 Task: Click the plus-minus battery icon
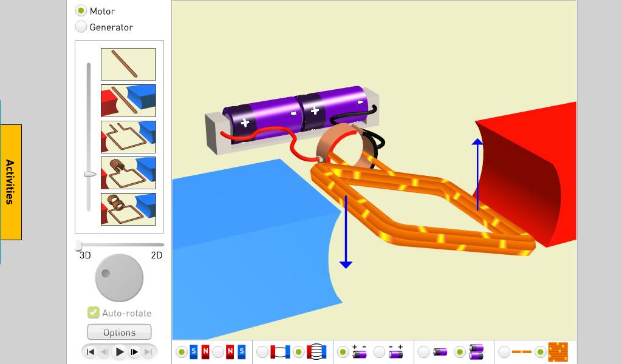coord(360,352)
